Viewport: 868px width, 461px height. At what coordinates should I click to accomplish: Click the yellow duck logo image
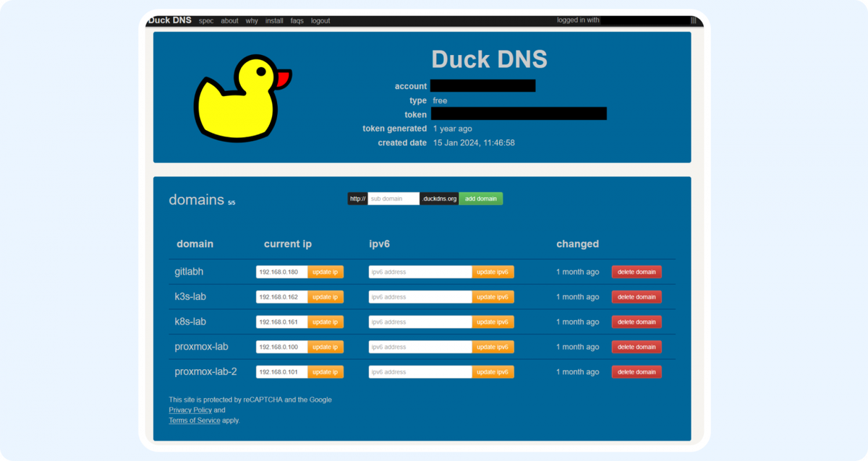pos(242,100)
